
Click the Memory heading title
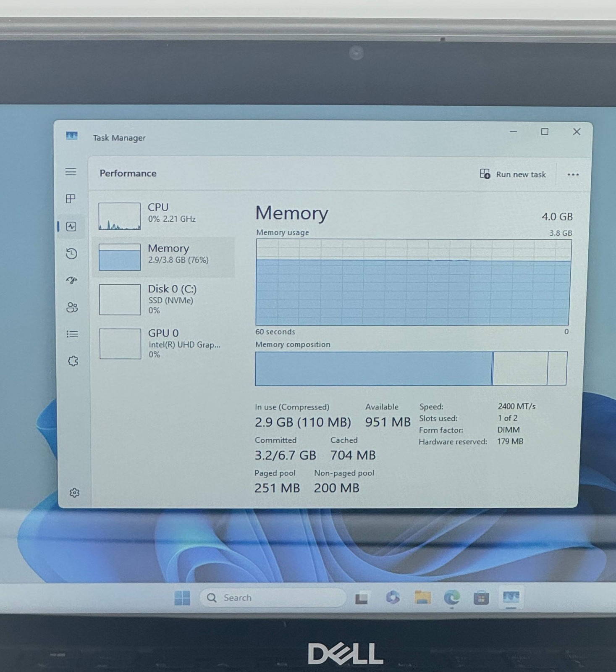[292, 213]
